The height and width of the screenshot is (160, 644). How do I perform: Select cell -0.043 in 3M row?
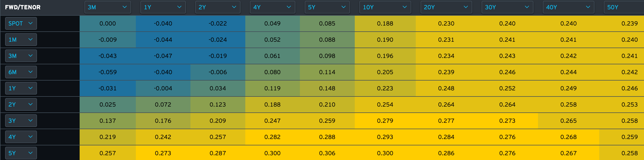(108, 56)
